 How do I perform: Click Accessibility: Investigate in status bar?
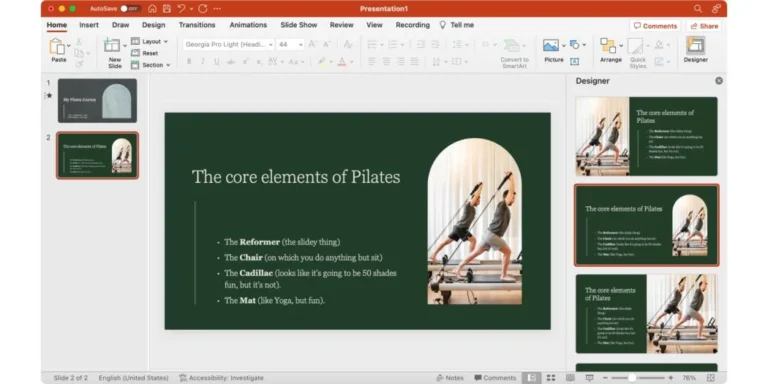pyautogui.click(x=221, y=378)
